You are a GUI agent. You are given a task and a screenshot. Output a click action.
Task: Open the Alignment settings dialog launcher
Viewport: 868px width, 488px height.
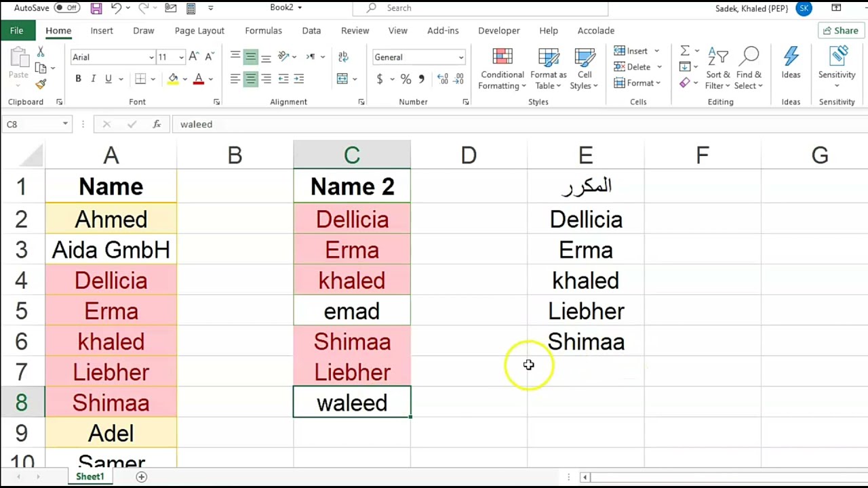pos(361,102)
